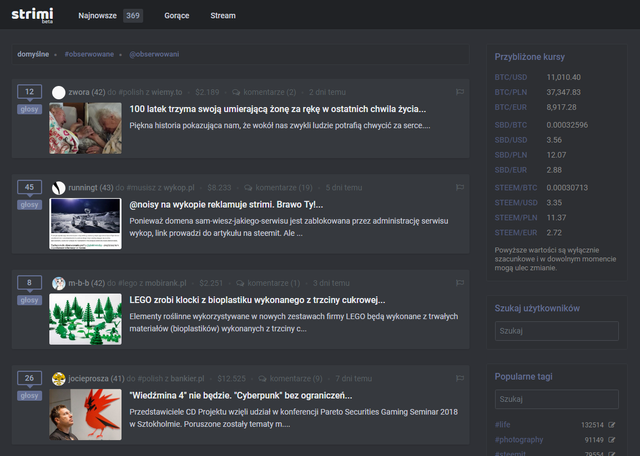Select the domyślne filter

33,54
